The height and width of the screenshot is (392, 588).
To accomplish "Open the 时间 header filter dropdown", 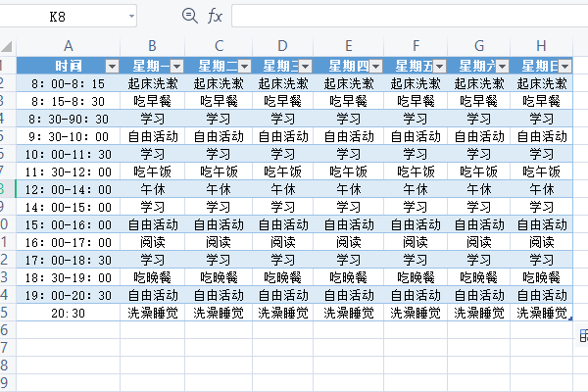I will [x=112, y=67].
